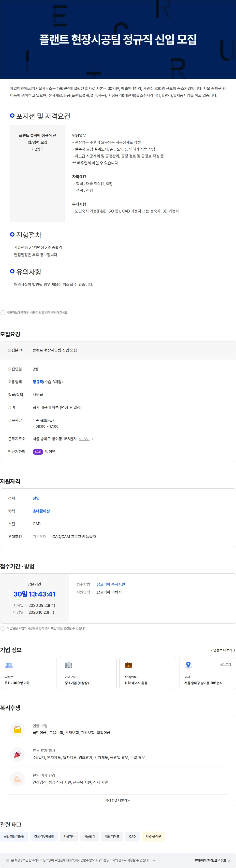Image resolution: width=236 pixels, height=868 pixels.
Task: Click the chevron after 오류 신고
Action: pyautogui.click(x=229, y=860)
